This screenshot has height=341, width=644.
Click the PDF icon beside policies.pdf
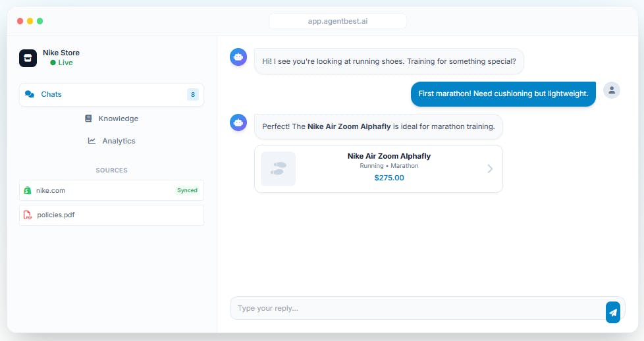(28, 215)
